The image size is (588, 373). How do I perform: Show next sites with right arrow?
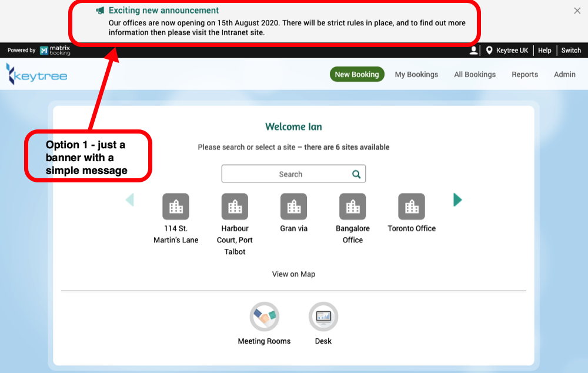tap(457, 200)
